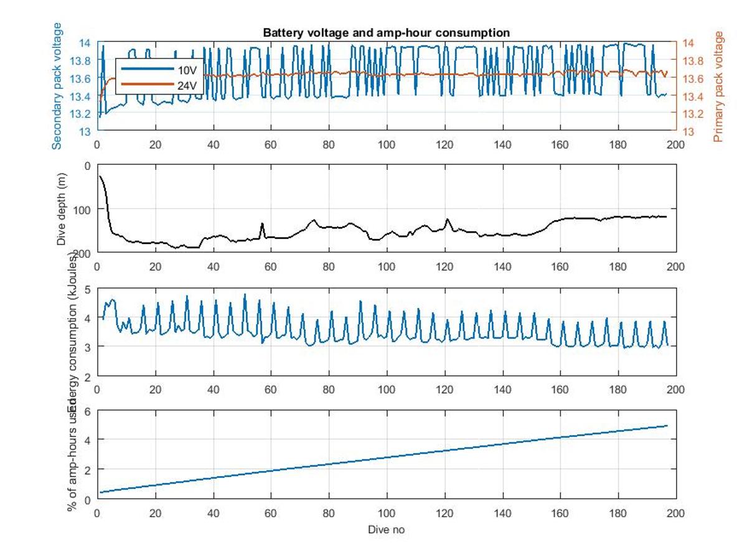This screenshot has height=560, width=747.
Task: Click the '6' tick on the amp-hours y-axis
Action: point(87,412)
